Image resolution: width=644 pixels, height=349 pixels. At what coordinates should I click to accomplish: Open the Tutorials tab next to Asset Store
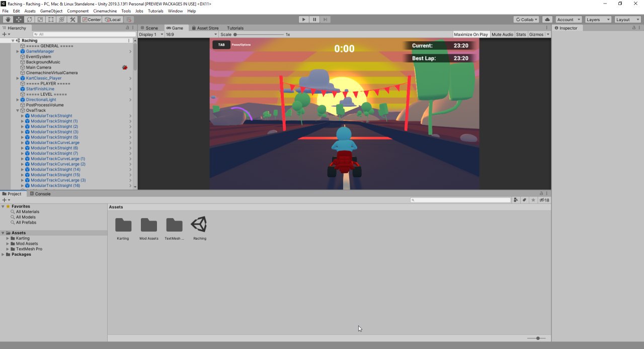point(235,28)
